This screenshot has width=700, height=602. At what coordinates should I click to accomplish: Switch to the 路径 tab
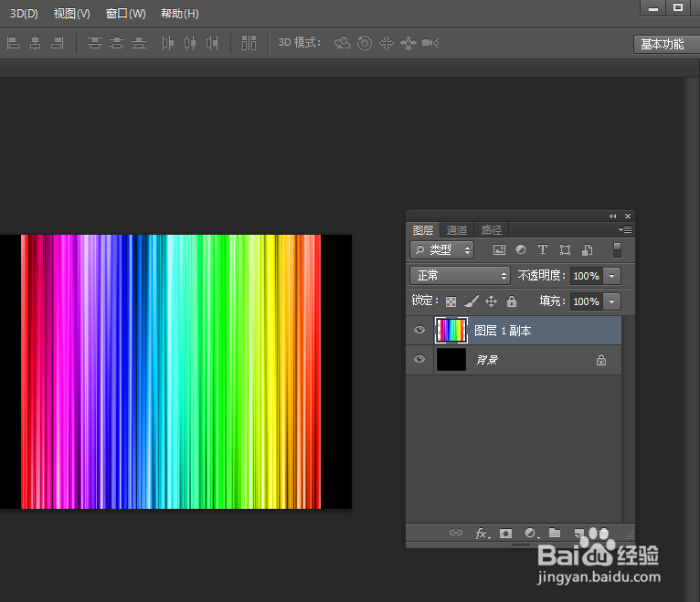tap(491, 230)
